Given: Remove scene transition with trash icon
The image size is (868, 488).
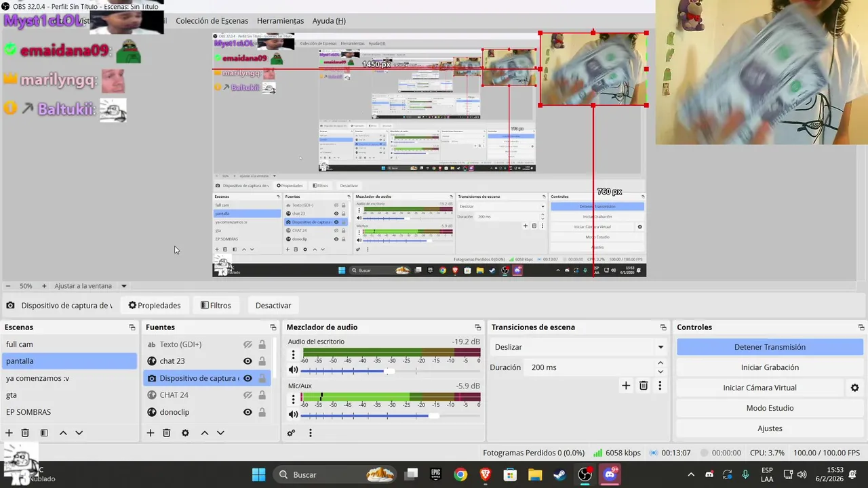Looking at the screenshot, I should click(644, 386).
